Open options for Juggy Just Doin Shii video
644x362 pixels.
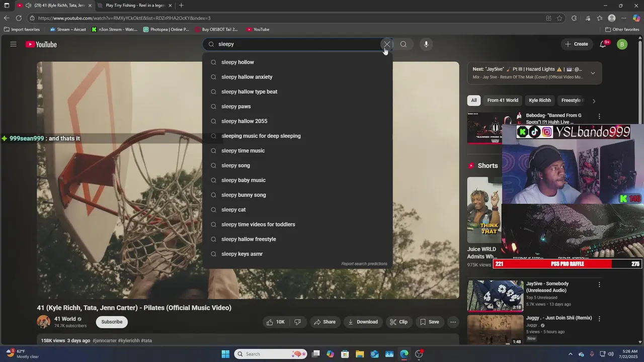click(599, 319)
